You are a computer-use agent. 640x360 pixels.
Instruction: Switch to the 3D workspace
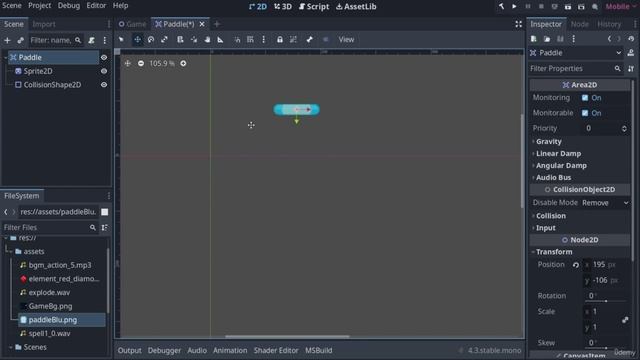(x=283, y=7)
